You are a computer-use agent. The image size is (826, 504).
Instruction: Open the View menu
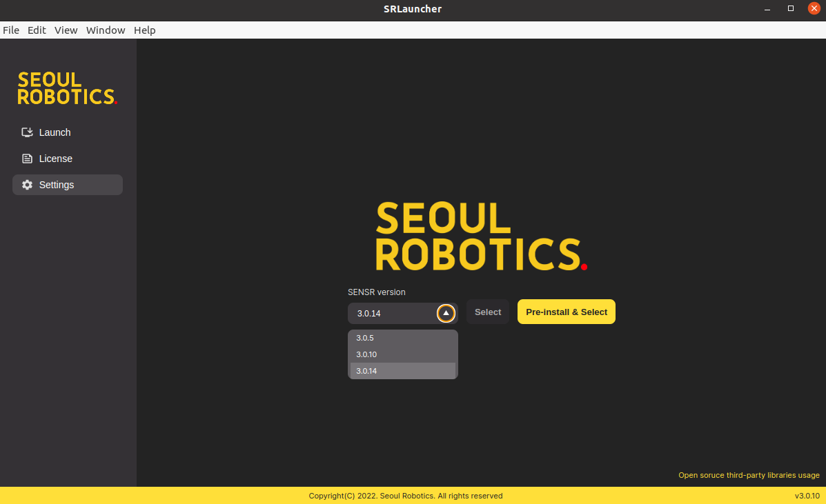click(x=66, y=30)
